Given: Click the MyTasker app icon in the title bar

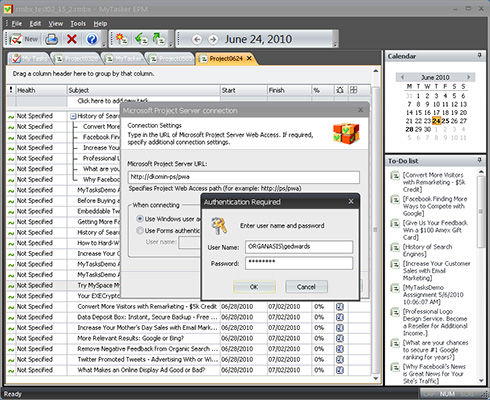Looking at the screenshot, I should tap(8, 9).
